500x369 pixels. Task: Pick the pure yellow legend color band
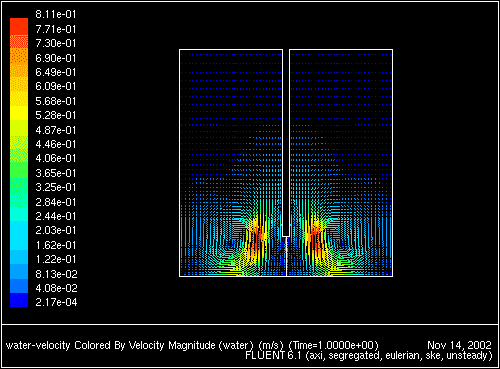tap(19, 113)
